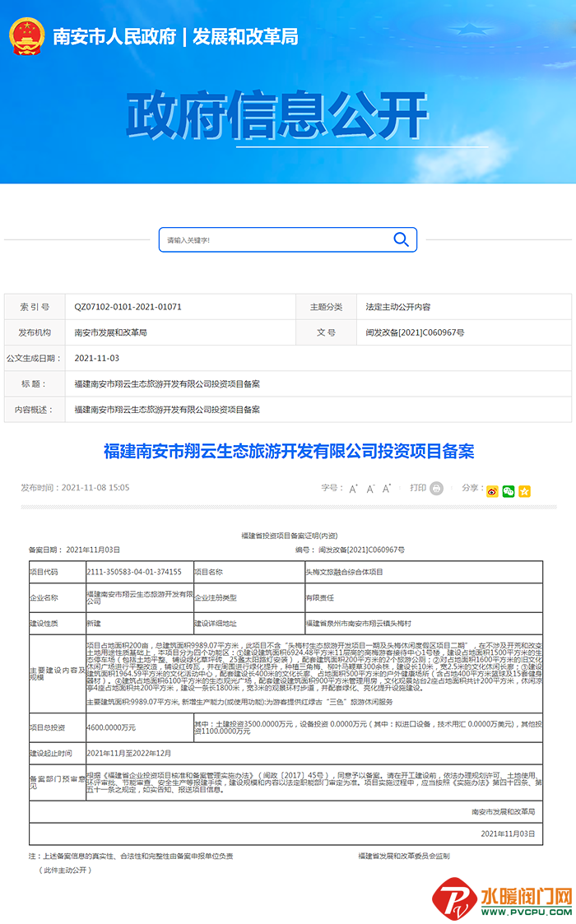Select date 2021-11-03
The height and width of the screenshot is (924, 576).
click(x=97, y=358)
